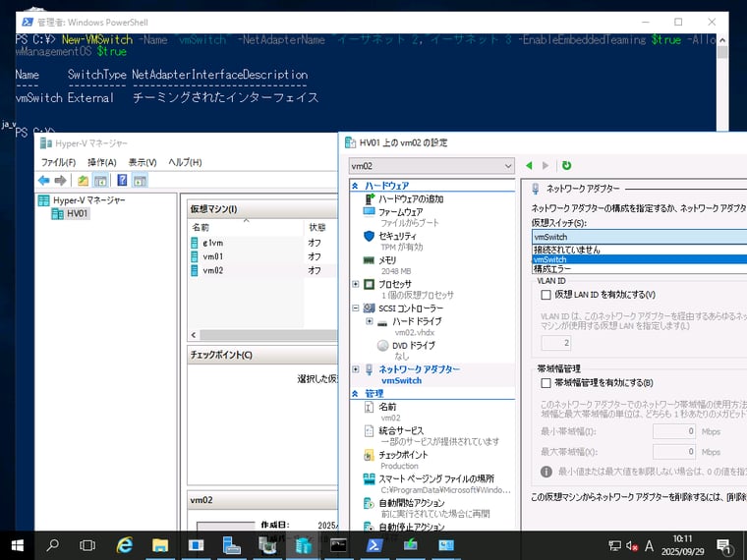
Task: Choose 構成エラー option in virtual switch list
Action: [x=639, y=269]
